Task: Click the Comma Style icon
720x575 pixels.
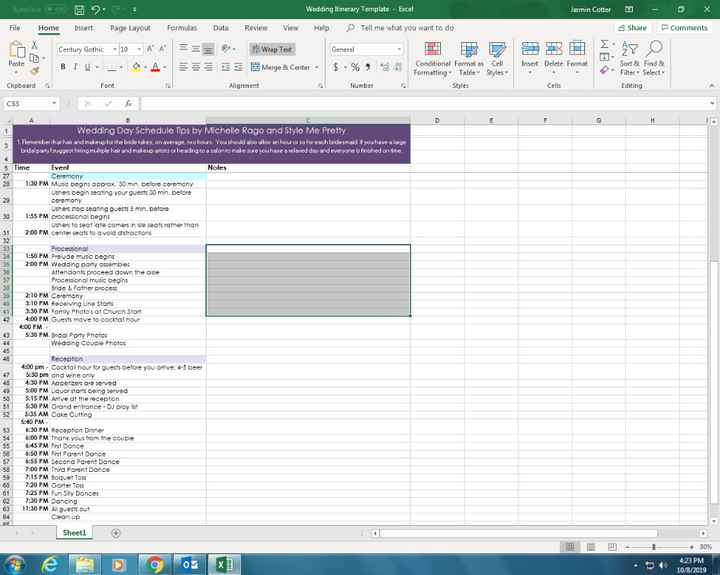Action: [368, 68]
